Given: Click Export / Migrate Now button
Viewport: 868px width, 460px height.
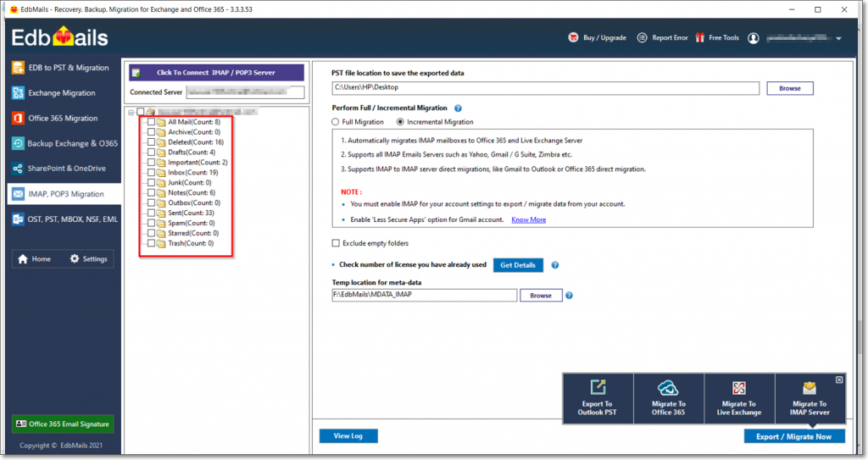Looking at the screenshot, I should [x=794, y=437].
